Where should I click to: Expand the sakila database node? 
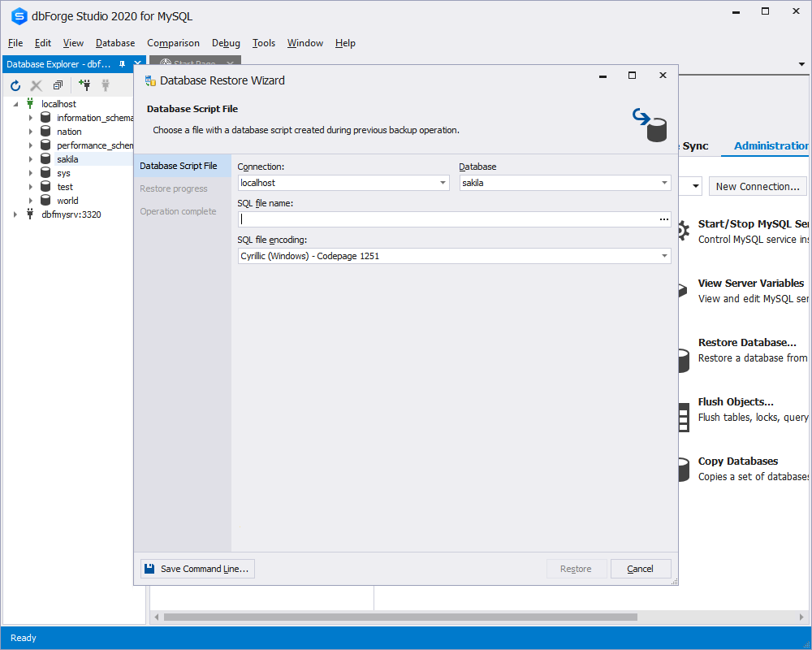(x=31, y=159)
